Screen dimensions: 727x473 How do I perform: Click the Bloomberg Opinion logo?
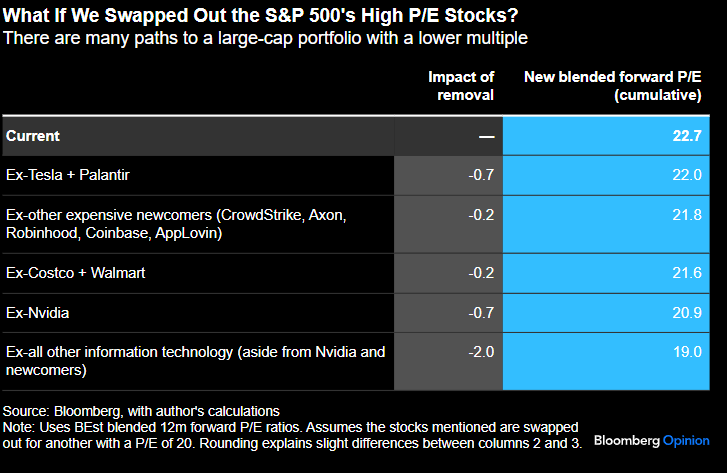[651, 441]
